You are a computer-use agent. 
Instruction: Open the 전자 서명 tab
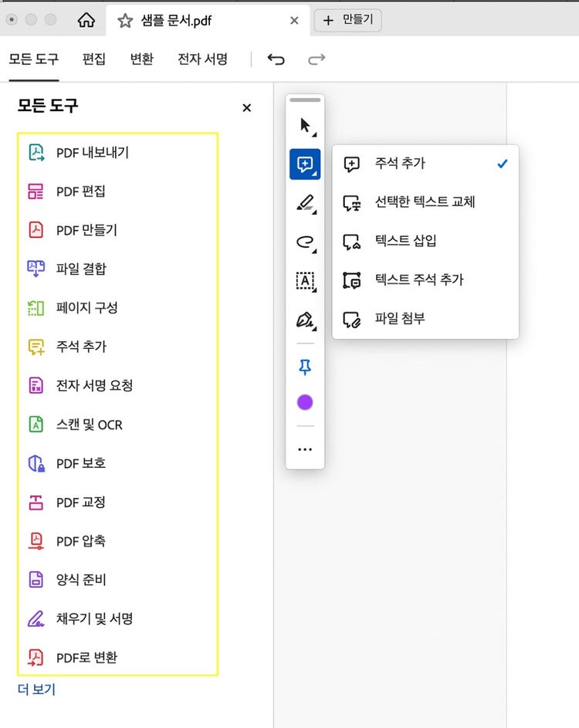click(x=202, y=59)
